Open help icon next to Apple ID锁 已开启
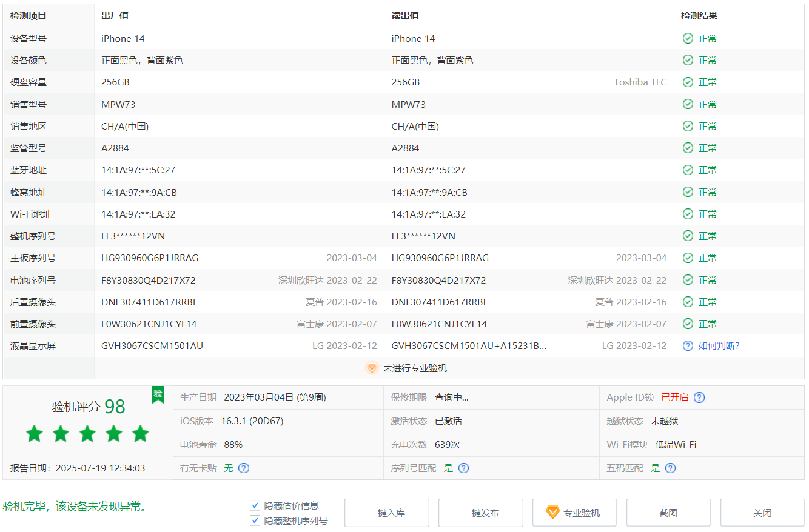This screenshot has width=809, height=532. [x=699, y=397]
